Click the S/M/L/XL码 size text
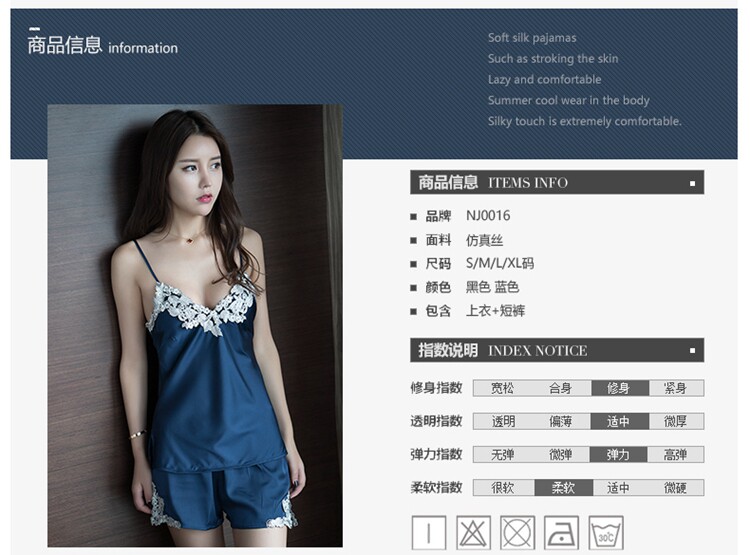 point(500,263)
